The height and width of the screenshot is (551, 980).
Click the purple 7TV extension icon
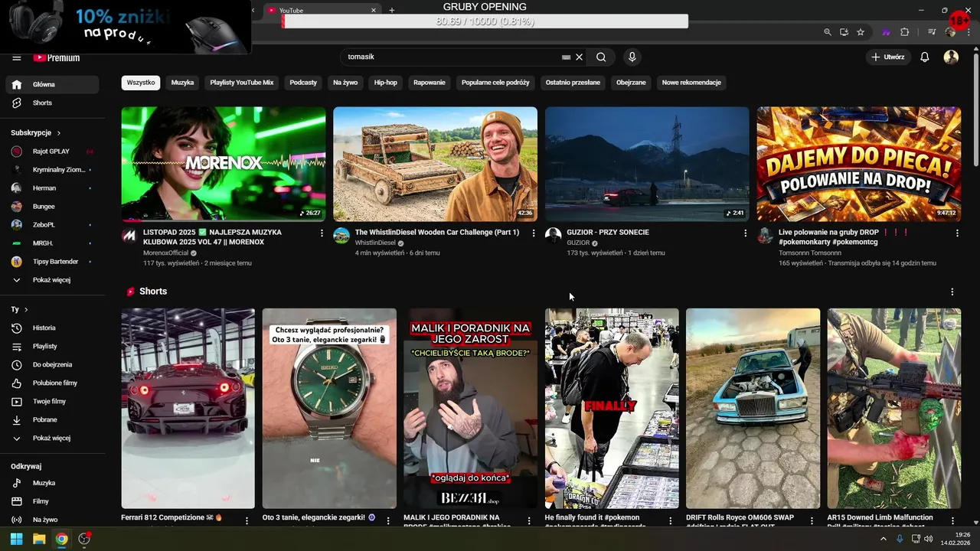(x=886, y=32)
